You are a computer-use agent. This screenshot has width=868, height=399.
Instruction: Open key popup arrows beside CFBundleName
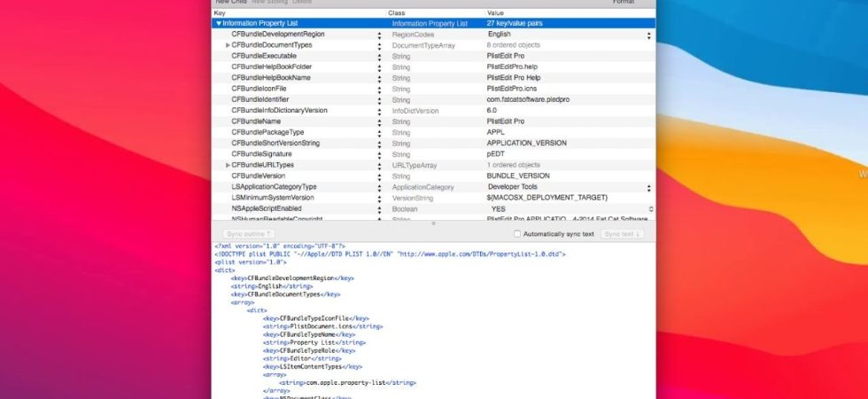tap(379, 121)
